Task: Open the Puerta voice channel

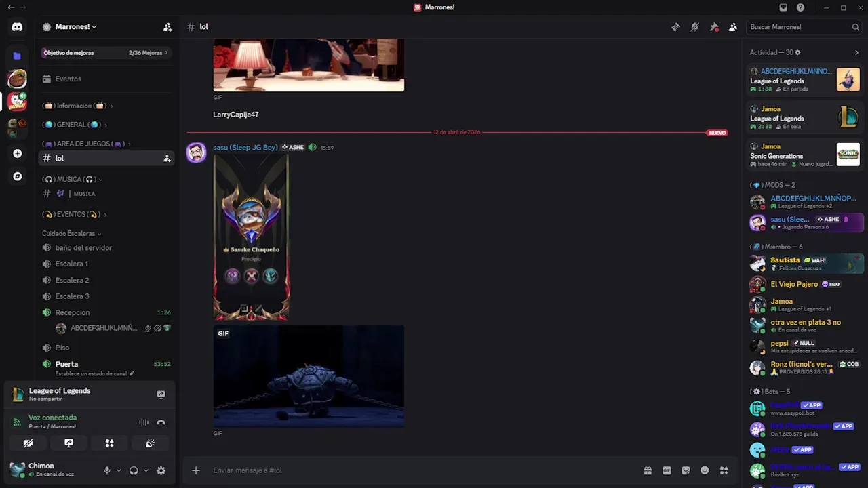Action: click(105, 364)
